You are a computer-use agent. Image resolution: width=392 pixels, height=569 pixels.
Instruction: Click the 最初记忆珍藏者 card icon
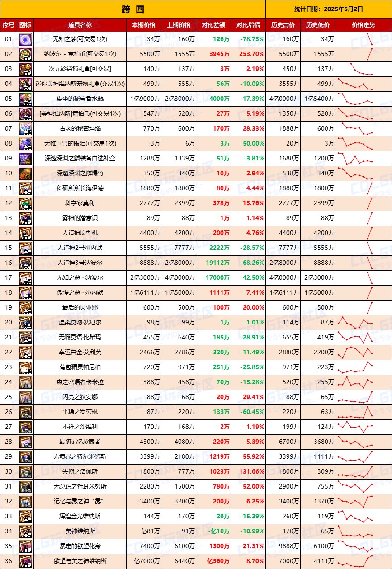[x=25, y=442]
